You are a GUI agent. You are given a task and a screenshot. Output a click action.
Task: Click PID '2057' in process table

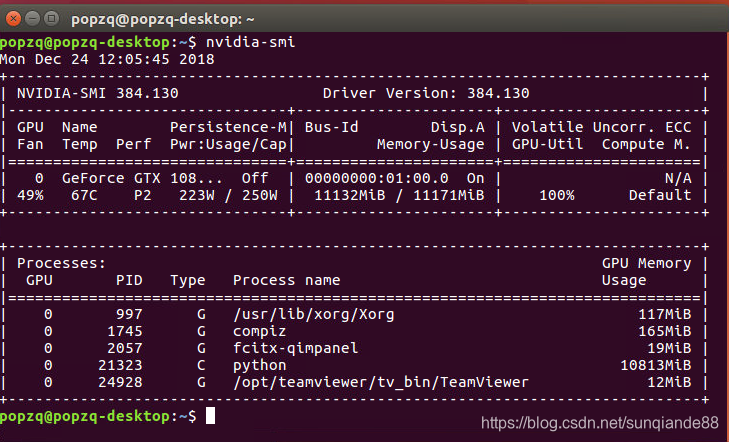tap(125, 349)
